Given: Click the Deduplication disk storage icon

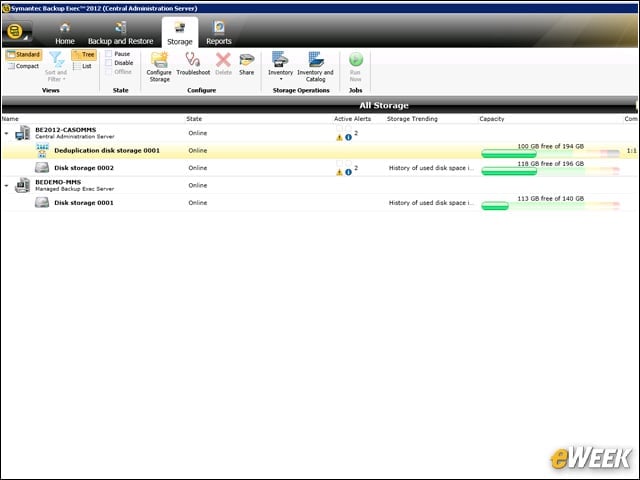Looking at the screenshot, I should tap(42, 151).
